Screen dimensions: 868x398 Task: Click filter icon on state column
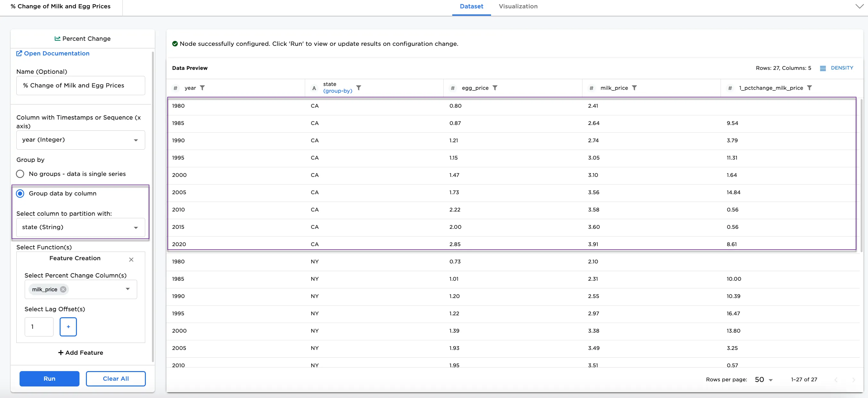[x=359, y=88]
